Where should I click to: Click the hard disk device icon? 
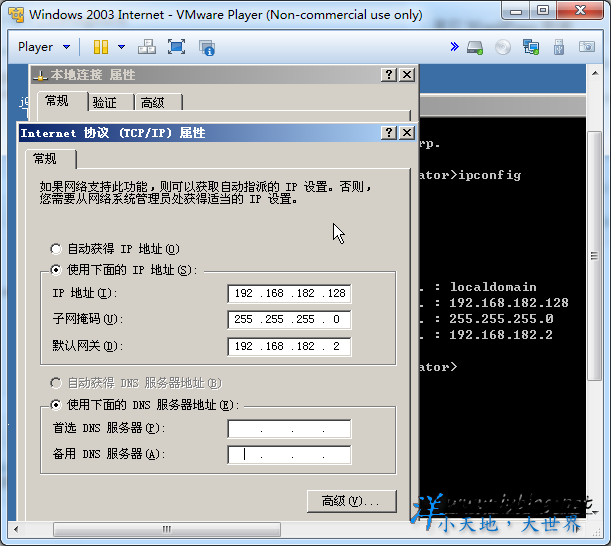pyautogui.click(x=475, y=48)
